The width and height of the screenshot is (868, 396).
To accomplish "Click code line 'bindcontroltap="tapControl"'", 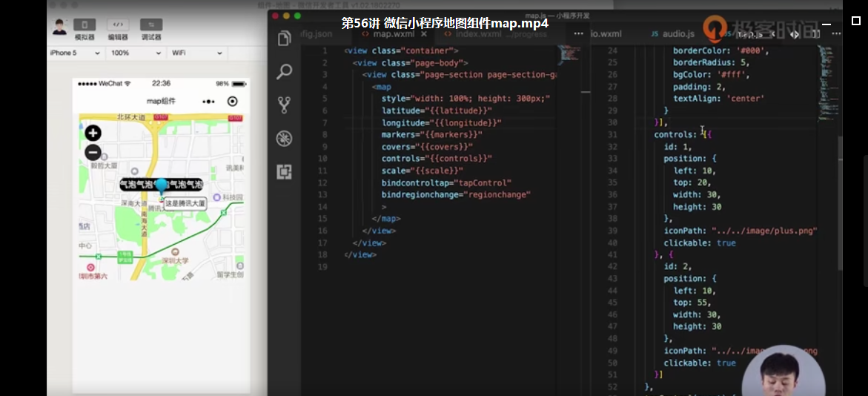I will tap(446, 182).
